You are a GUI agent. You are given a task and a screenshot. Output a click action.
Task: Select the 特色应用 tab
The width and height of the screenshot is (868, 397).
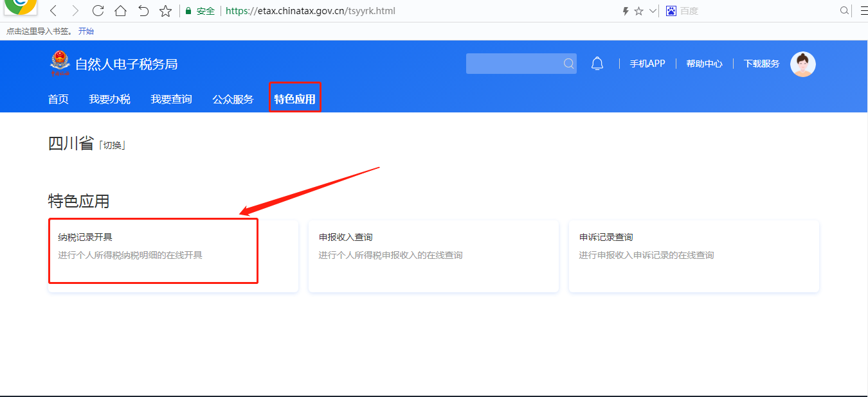[294, 99]
